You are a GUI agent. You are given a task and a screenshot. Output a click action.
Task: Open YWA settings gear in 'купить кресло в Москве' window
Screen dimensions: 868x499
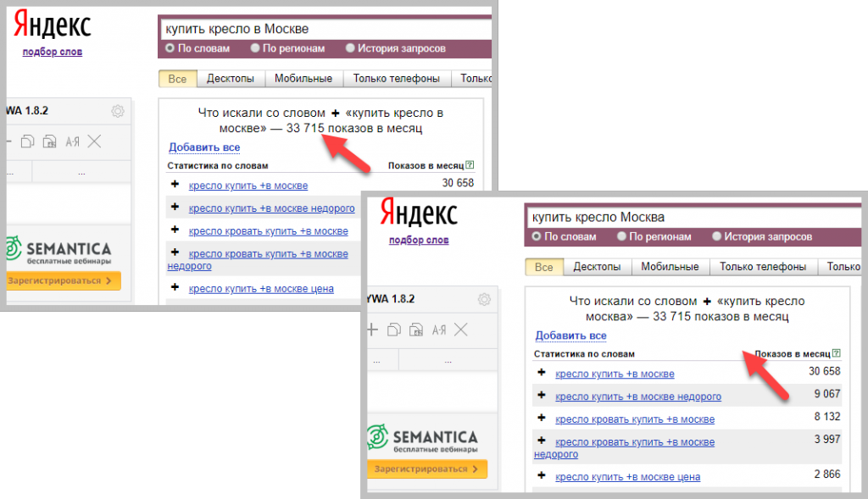(117, 111)
